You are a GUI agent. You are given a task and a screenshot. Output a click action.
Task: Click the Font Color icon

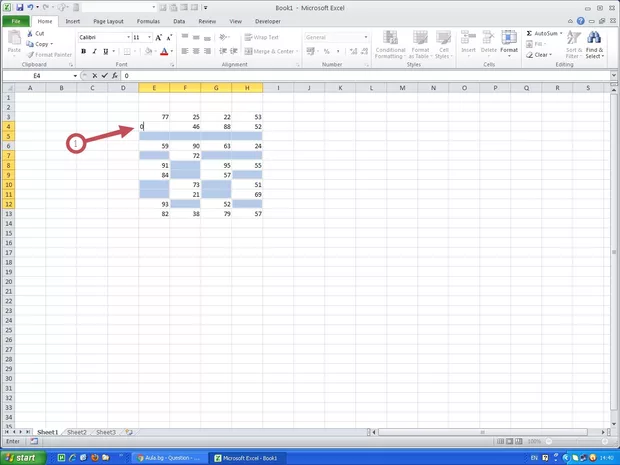coord(164,51)
